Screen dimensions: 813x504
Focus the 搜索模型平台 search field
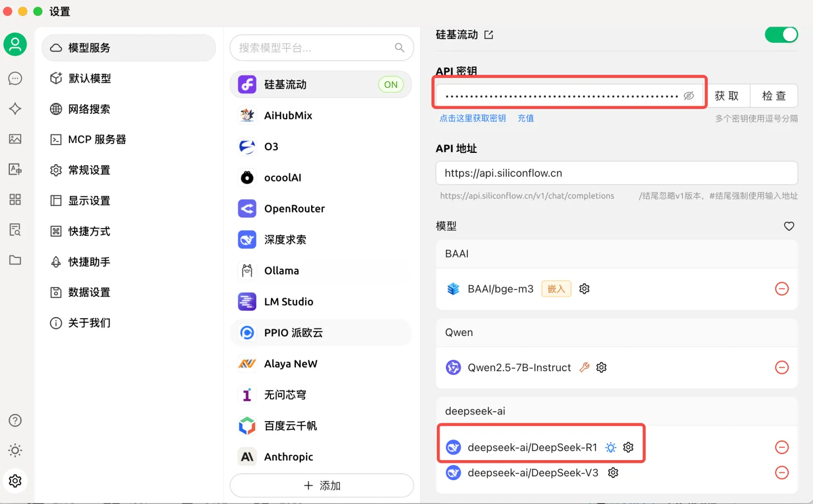coord(321,48)
